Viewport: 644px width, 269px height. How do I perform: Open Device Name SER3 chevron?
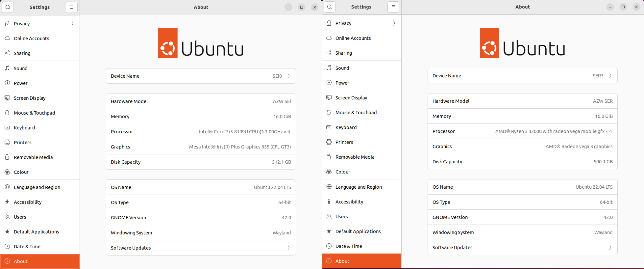[610, 76]
